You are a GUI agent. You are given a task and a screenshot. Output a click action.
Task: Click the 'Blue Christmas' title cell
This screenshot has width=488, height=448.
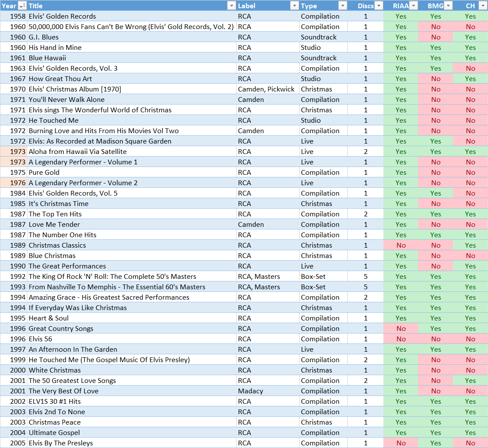click(x=132, y=256)
